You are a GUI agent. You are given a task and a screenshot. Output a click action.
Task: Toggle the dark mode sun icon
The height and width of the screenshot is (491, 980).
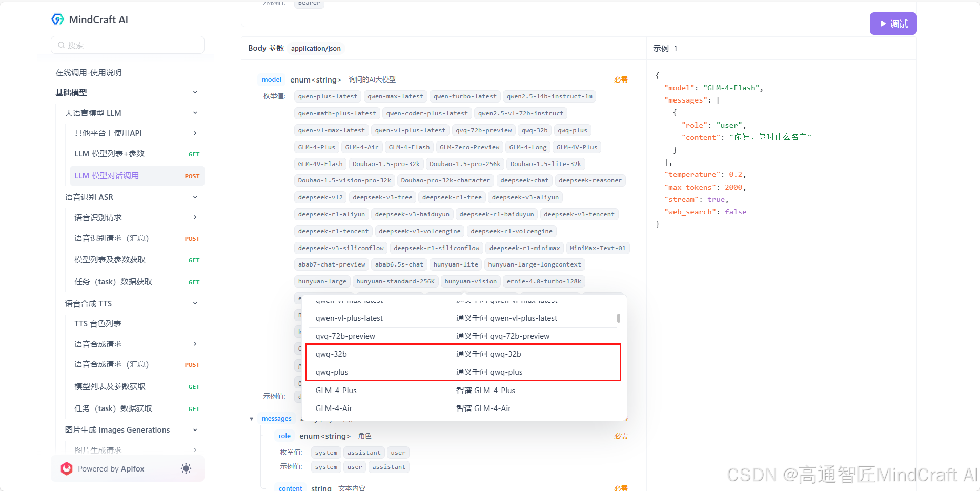(x=186, y=468)
